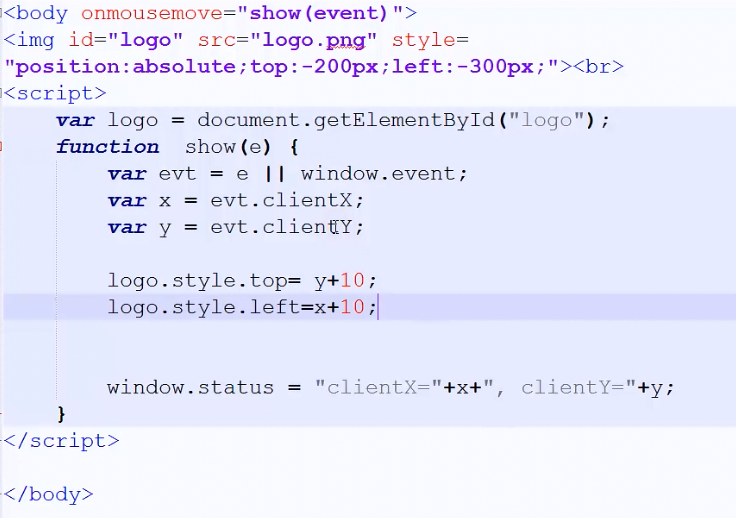736x518 pixels.
Task: Click the "show(e)" function name
Action: (228, 147)
